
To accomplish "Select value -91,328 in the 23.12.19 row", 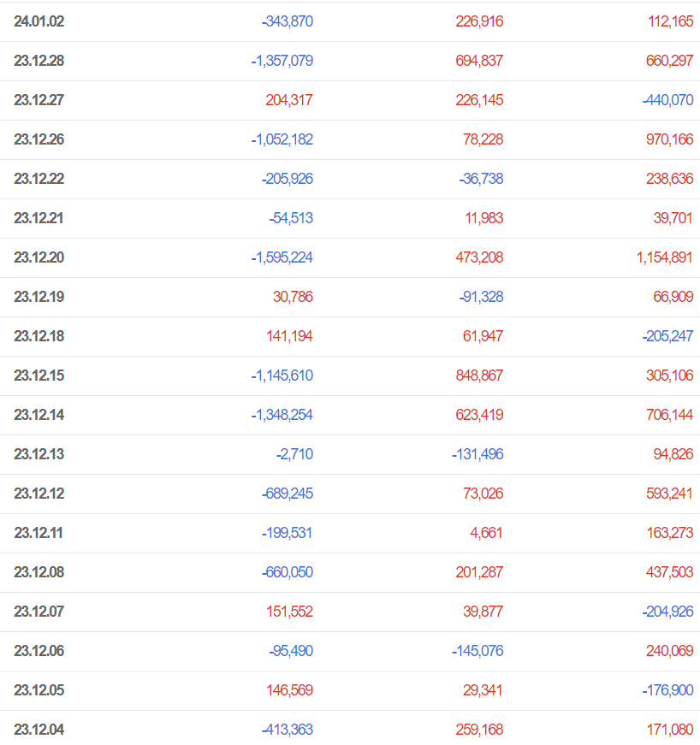I will 481,297.
